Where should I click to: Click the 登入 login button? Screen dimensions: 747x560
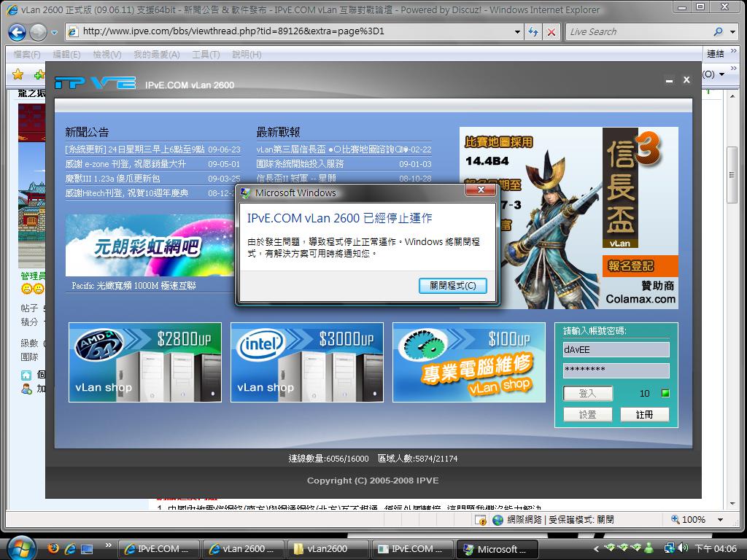587,393
